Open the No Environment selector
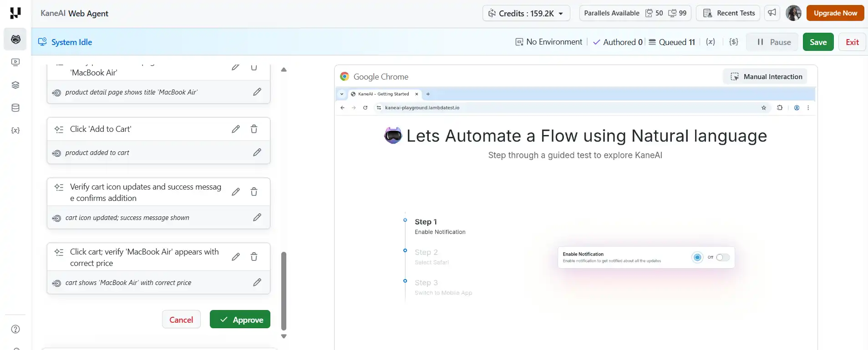 pos(549,42)
